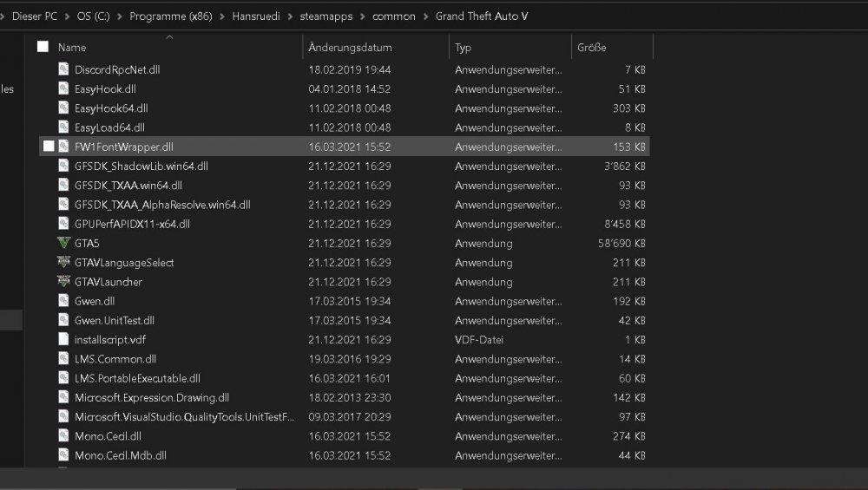Sort files by Änderungsdatum column

click(x=350, y=48)
